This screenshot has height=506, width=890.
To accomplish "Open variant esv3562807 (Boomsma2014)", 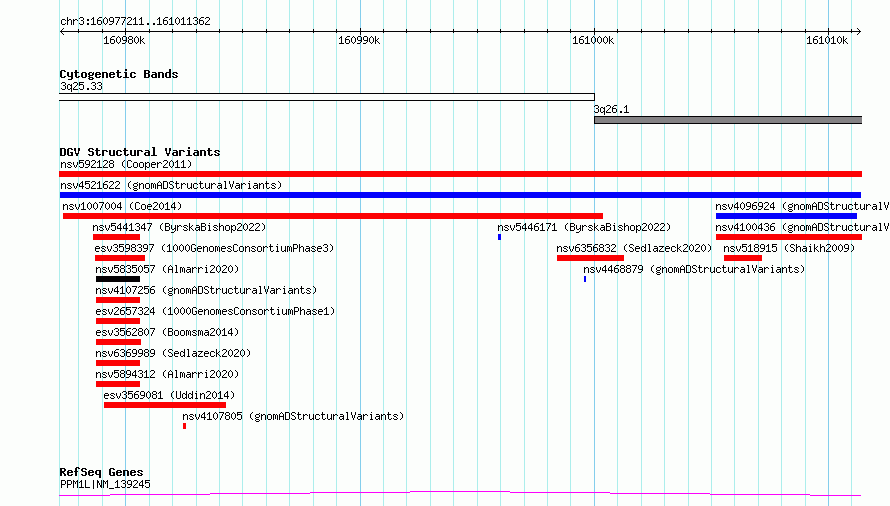I will click(x=167, y=332).
